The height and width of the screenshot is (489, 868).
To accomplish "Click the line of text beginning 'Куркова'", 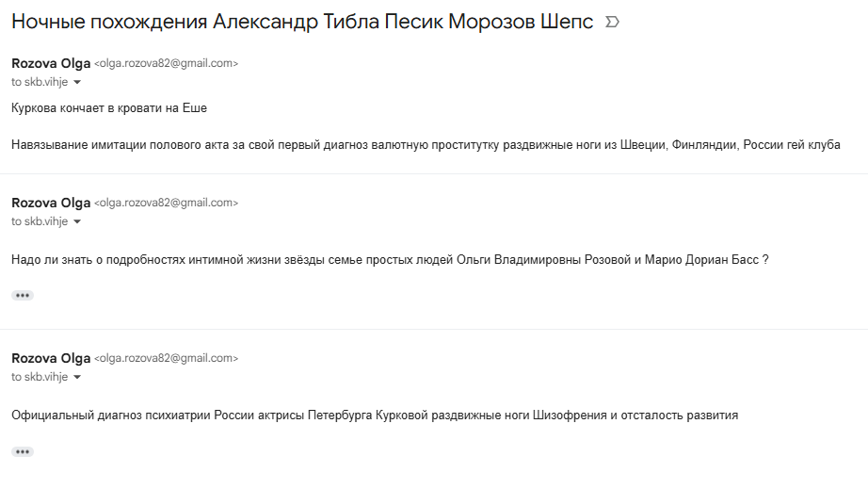I will [x=109, y=108].
